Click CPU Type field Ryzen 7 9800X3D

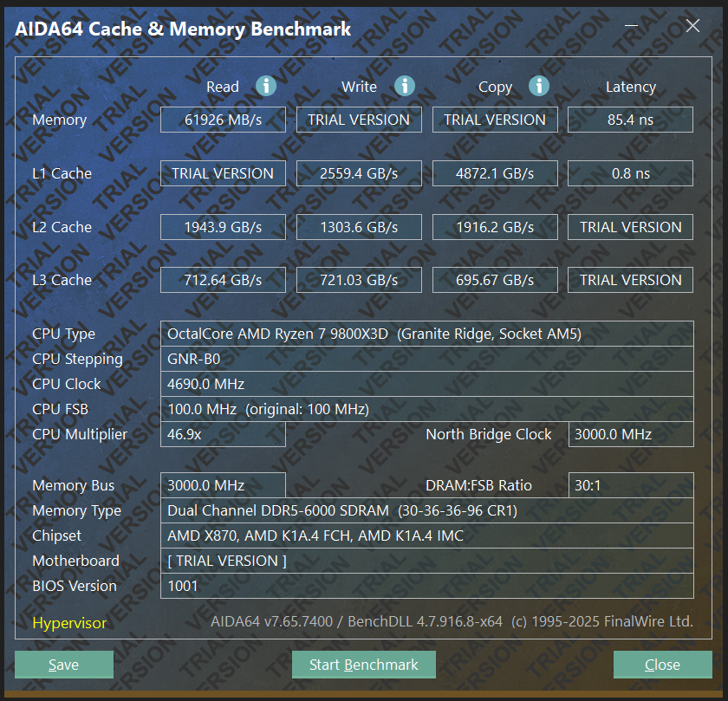coord(427,334)
